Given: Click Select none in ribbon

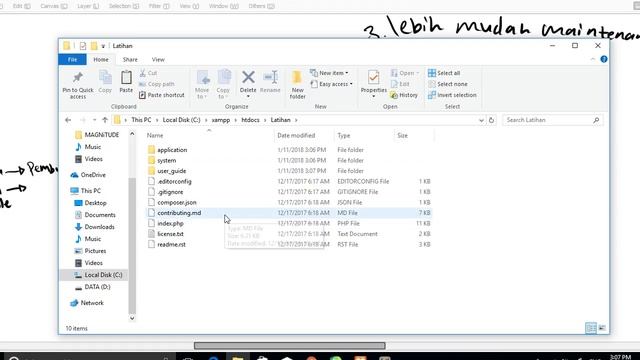Looking at the screenshot, I should point(447,84).
